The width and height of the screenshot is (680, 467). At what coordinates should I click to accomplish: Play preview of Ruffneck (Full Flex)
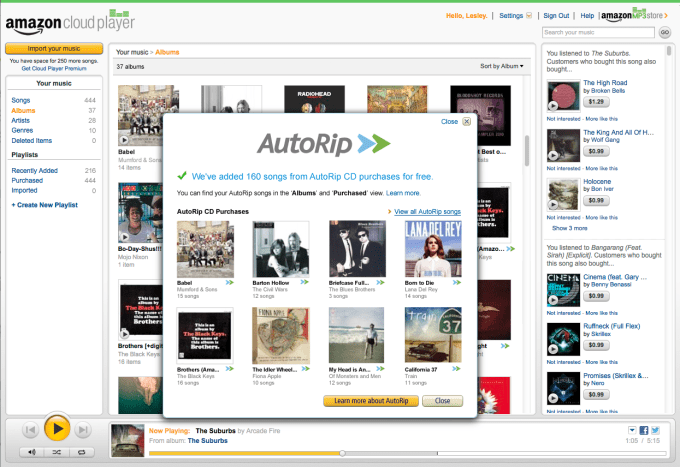tap(553, 349)
